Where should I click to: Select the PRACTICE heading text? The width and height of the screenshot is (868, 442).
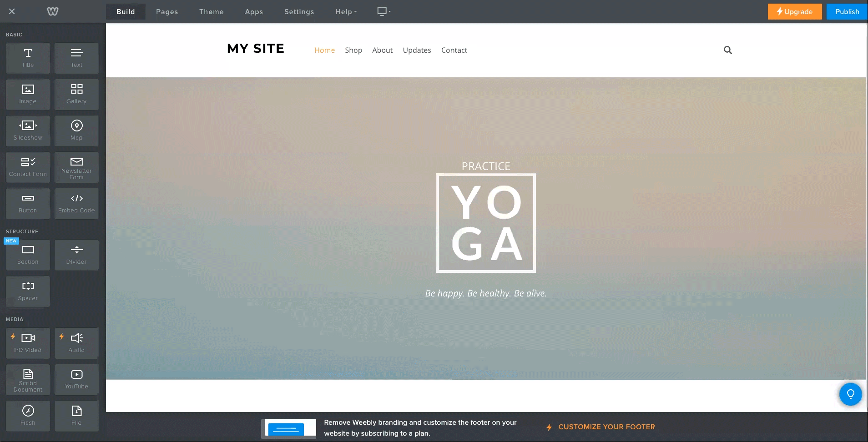(x=486, y=166)
